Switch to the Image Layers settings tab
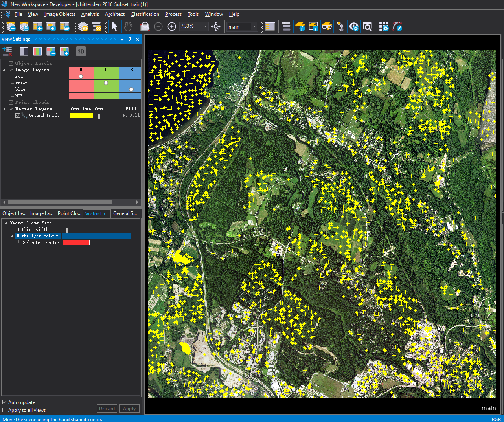The width and height of the screenshot is (504, 422). [x=42, y=213]
